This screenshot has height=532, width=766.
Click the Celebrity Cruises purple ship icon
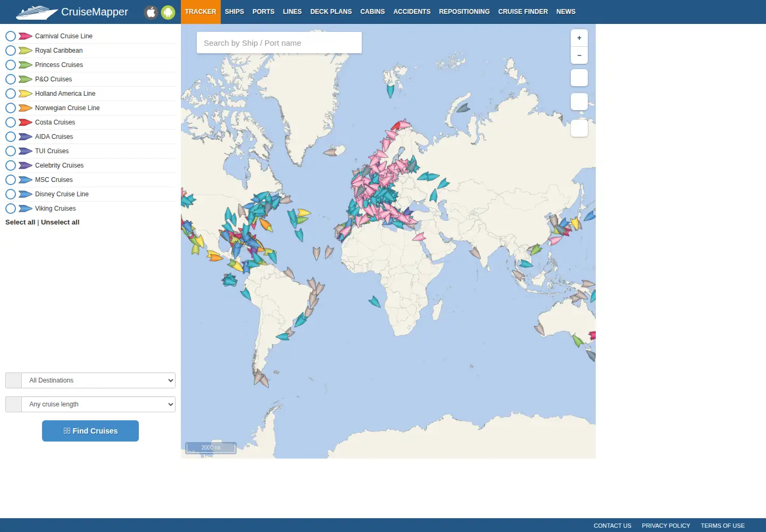pos(26,165)
